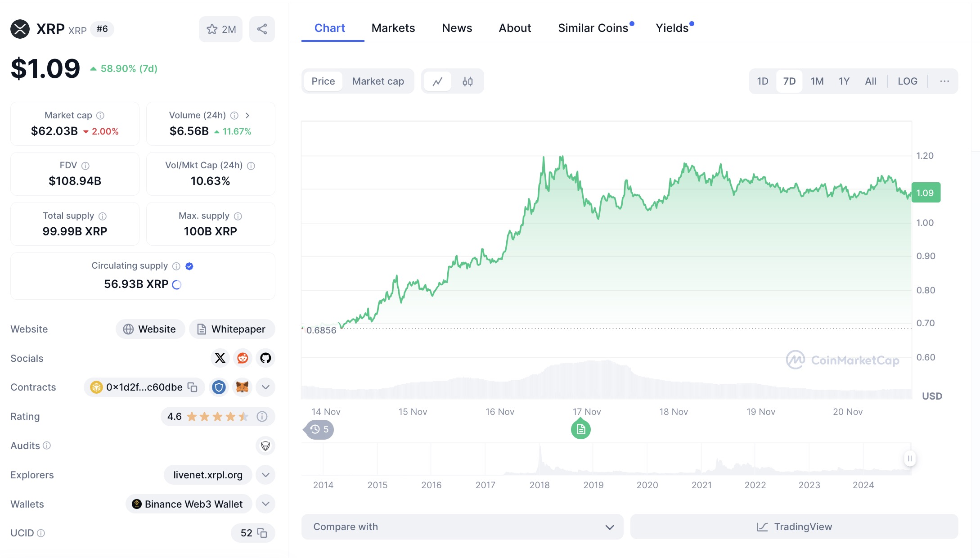The image size is (980, 558).
Task: Click the blue shield wallet icon
Action: [x=219, y=387]
